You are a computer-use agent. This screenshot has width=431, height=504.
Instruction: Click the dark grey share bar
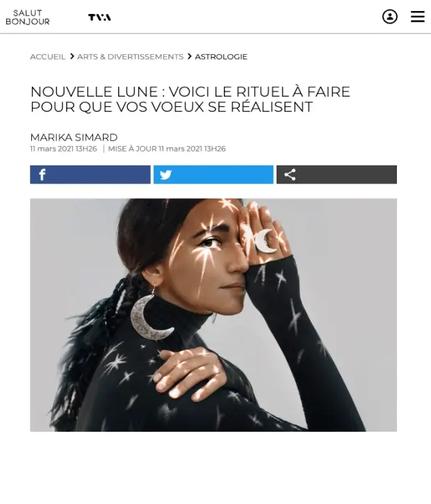[x=336, y=174]
